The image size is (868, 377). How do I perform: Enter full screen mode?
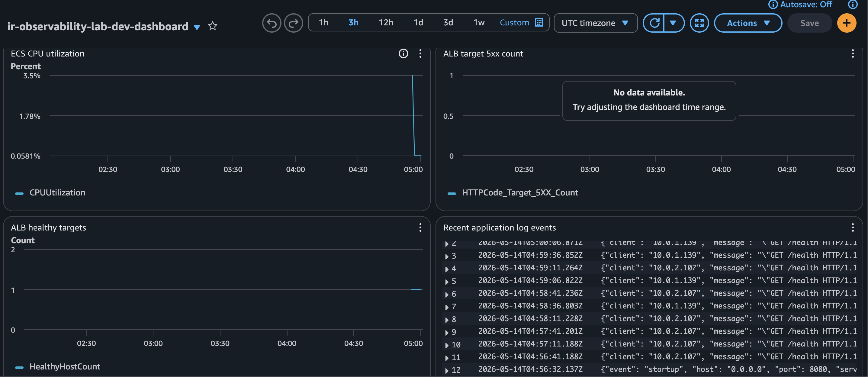pyautogui.click(x=699, y=23)
